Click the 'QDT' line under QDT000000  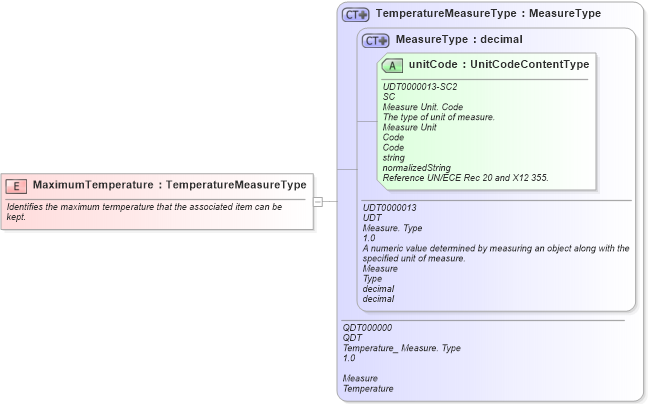click(x=352, y=337)
